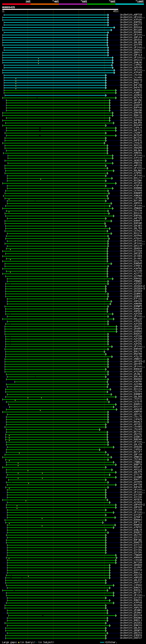Click the cyan ~100% identity legend segment
The width and height of the screenshot is (146, 644).
click(x=130, y=4)
